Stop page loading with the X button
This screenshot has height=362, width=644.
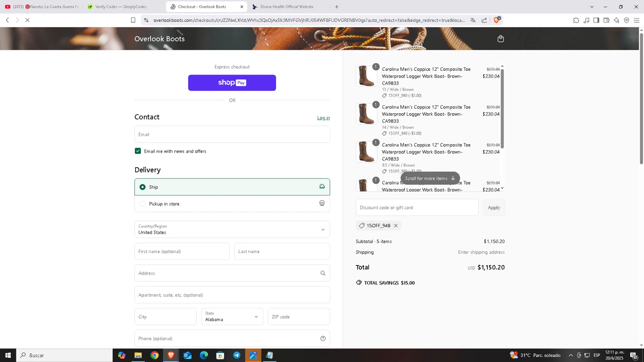click(x=27, y=20)
